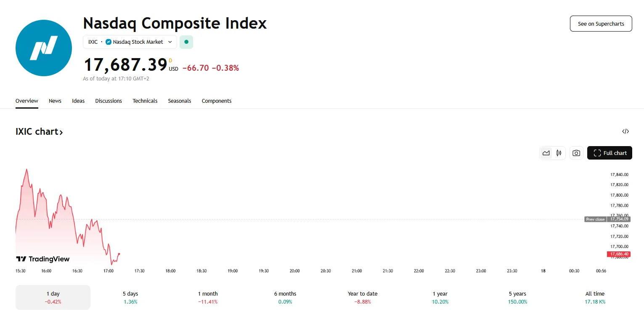Image resolution: width=644 pixels, height=320 pixels.
Task: Switch to area chart style
Action: click(x=546, y=153)
